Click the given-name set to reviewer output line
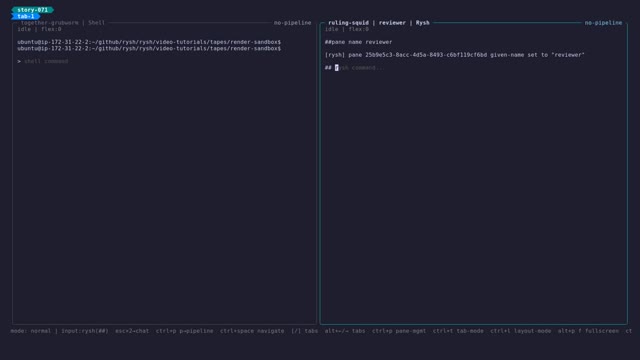 coord(455,55)
